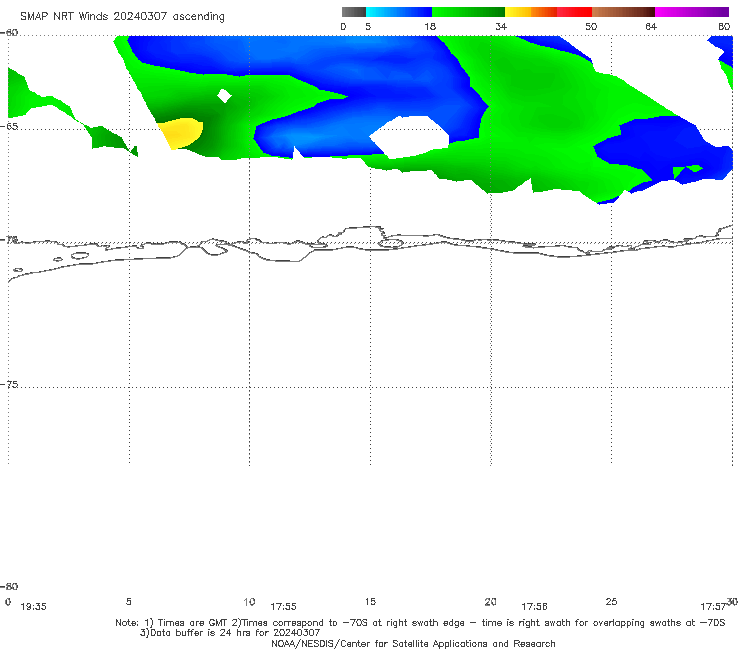This screenshot has height=650, width=740.
Task: Click the longitude axis label '25'
Action: pos(611,601)
